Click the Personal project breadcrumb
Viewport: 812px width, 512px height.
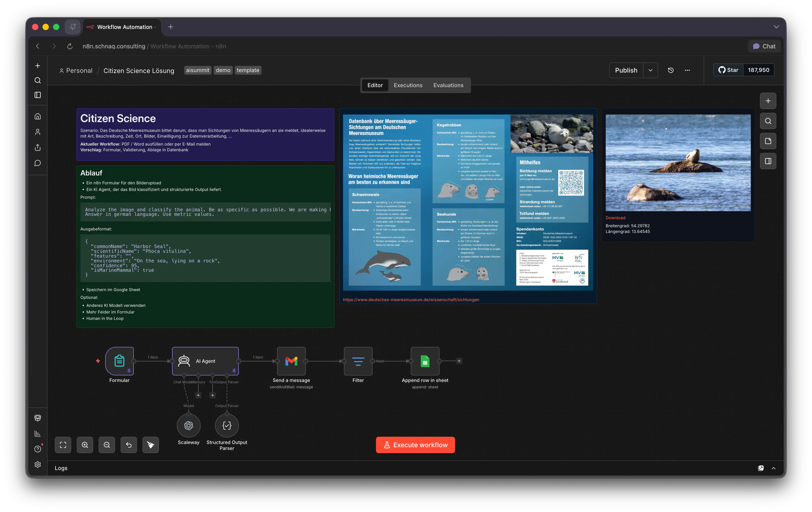pos(76,71)
